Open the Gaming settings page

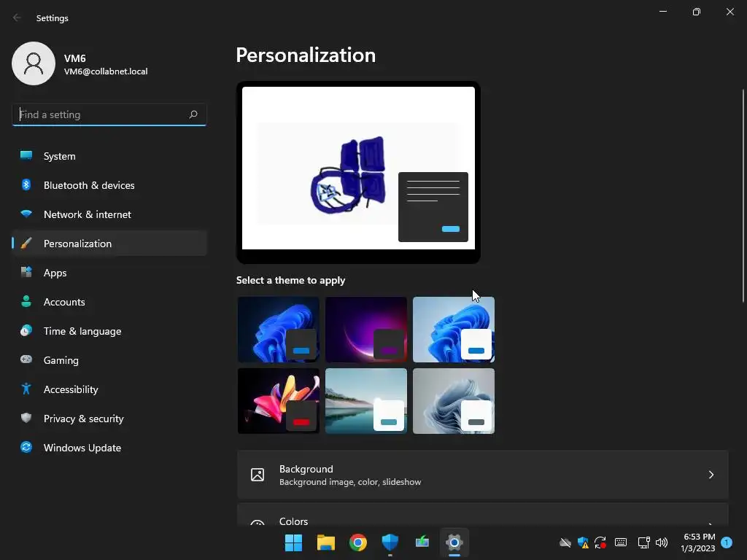pyautogui.click(x=109, y=360)
